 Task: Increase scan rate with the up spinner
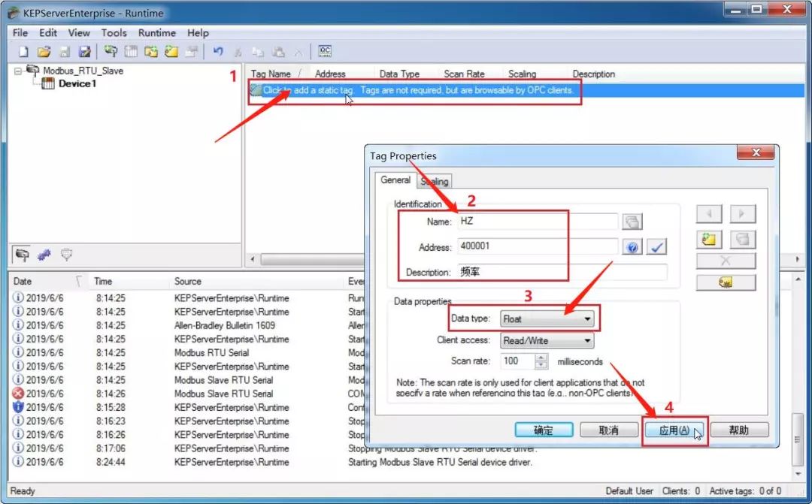(541, 358)
